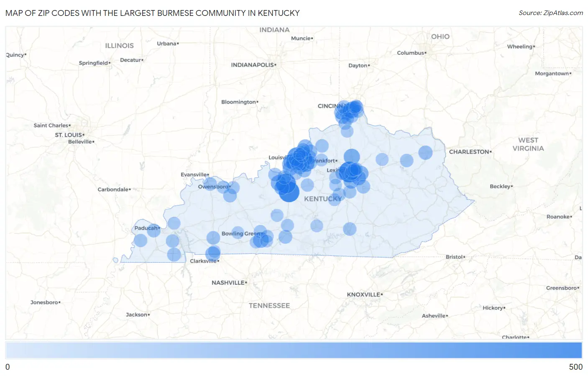The width and height of the screenshot is (588, 376).
Task: Click the KENTUCKY state label
Action: tap(323, 199)
